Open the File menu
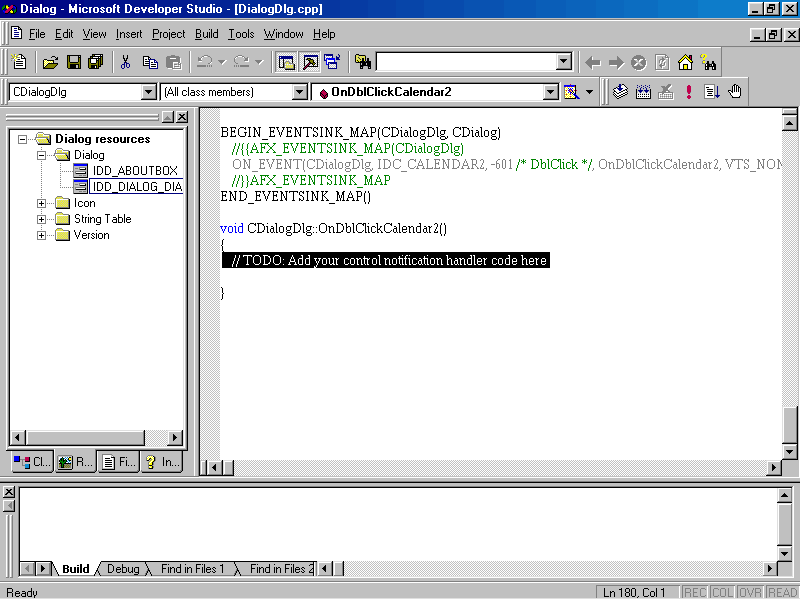Screen dimensions: 800x600 click(x=37, y=34)
